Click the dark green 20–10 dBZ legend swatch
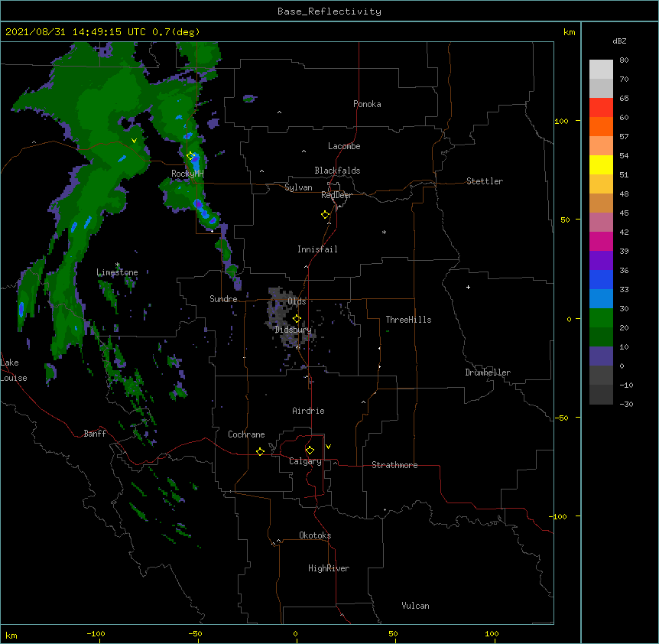The height and width of the screenshot is (644, 659). [601, 337]
